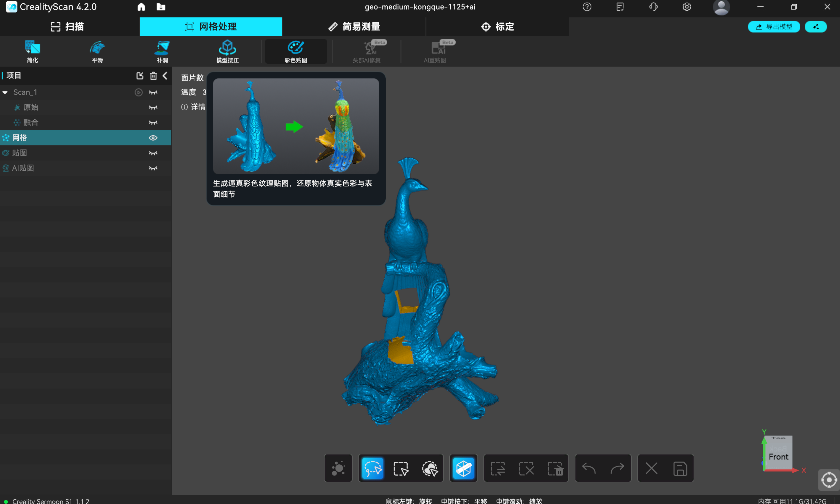Click the undo arrow in bottom toolbar
The width and height of the screenshot is (840, 504).
point(589,468)
